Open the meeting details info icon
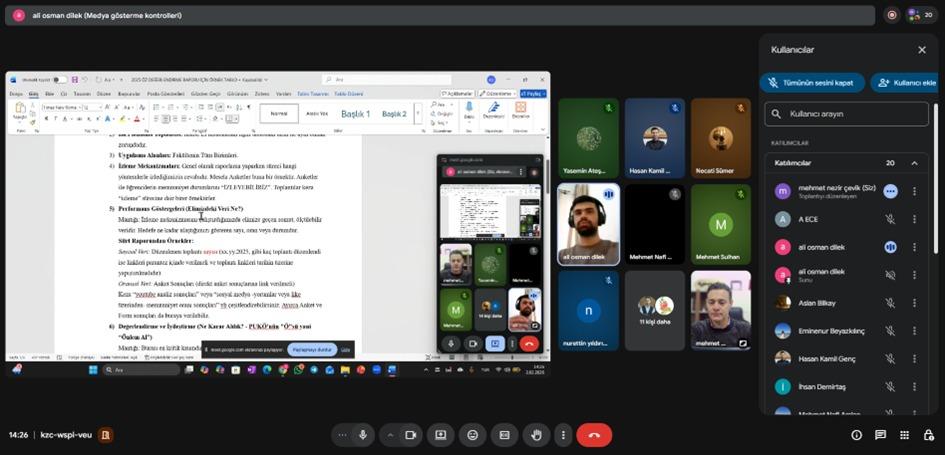Screen dimensions: 945x455 [x=856, y=435]
